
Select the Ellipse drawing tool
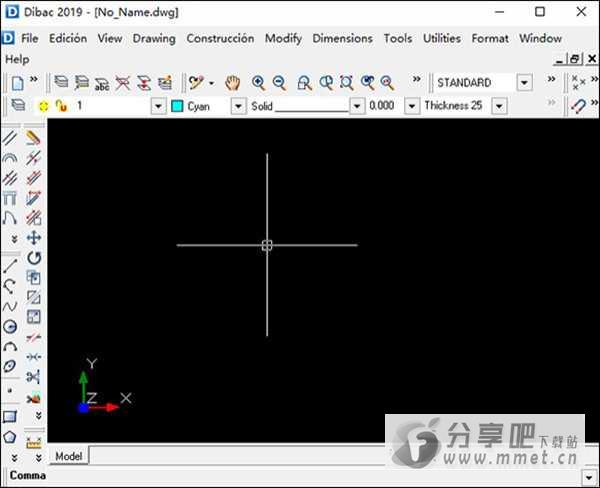[x=10, y=366]
